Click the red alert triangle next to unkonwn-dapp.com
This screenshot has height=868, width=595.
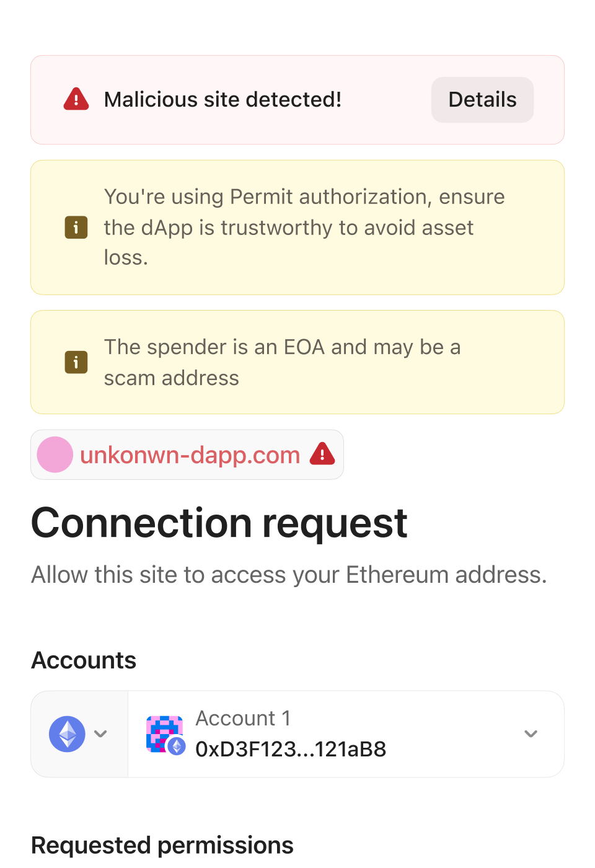[x=322, y=454]
